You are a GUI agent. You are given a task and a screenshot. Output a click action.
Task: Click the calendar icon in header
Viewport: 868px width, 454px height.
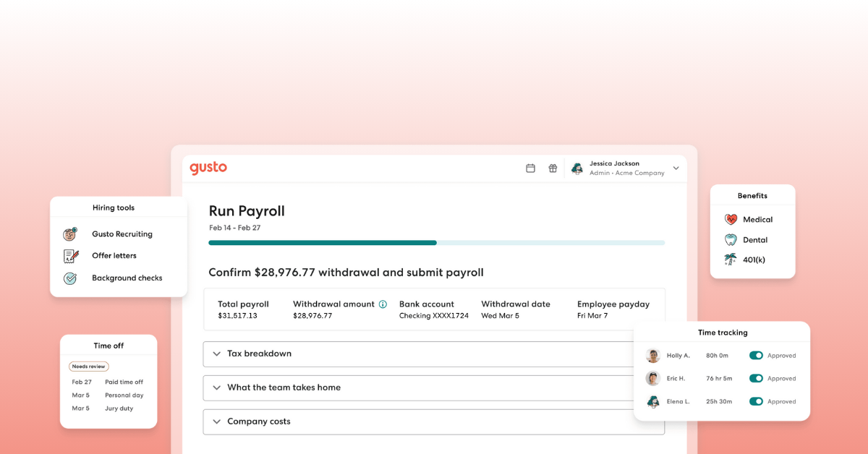(x=530, y=168)
